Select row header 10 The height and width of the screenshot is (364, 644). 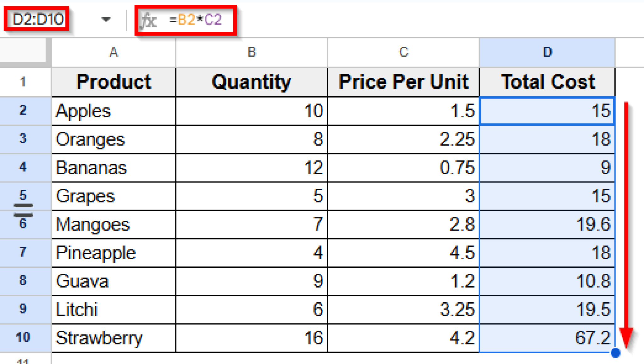point(24,337)
